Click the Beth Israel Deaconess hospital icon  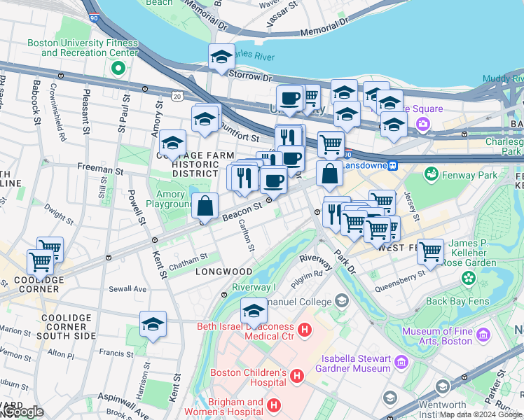pyautogui.click(x=305, y=330)
